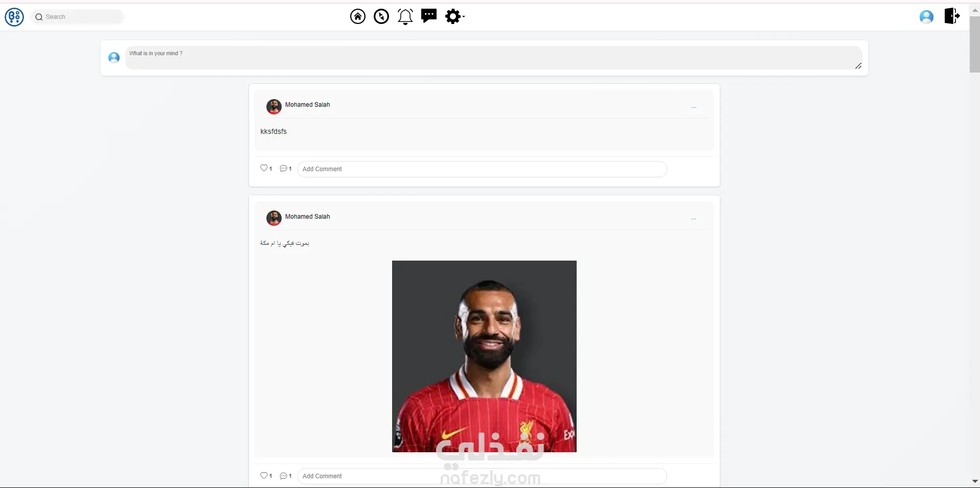Show comments on the kksfdsfs post
The height and width of the screenshot is (488, 980).
(283, 168)
